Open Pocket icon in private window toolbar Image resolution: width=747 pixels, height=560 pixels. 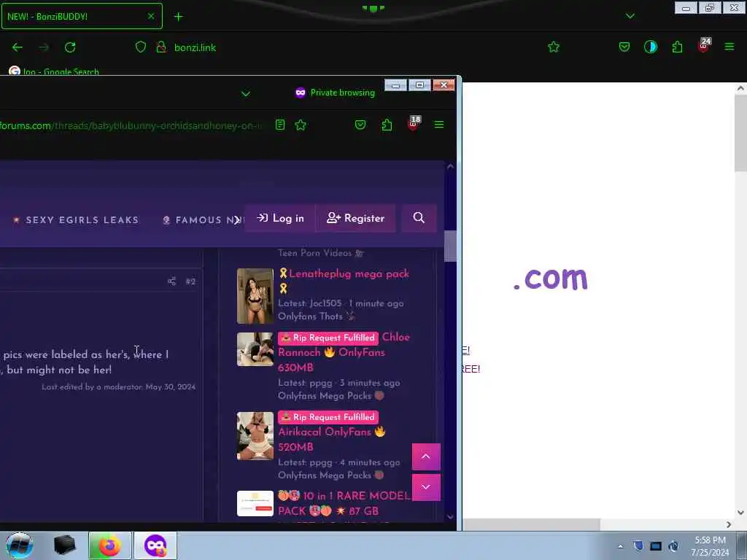tap(360, 125)
